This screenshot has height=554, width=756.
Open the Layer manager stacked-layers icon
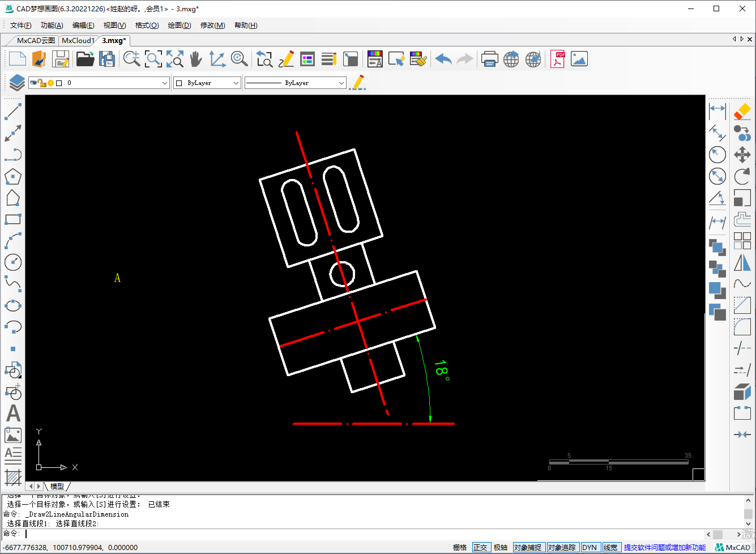point(16,83)
